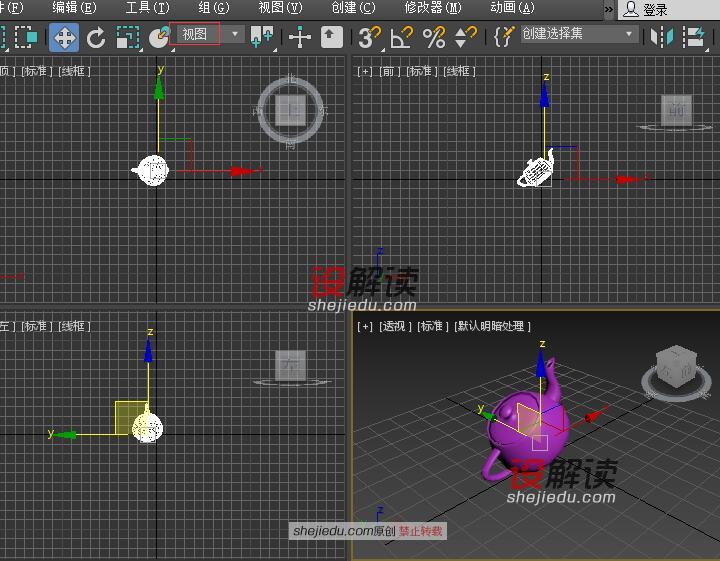Screen dimensions: 720x561
Task: Toggle Spinner Snap
Action: point(466,37)
